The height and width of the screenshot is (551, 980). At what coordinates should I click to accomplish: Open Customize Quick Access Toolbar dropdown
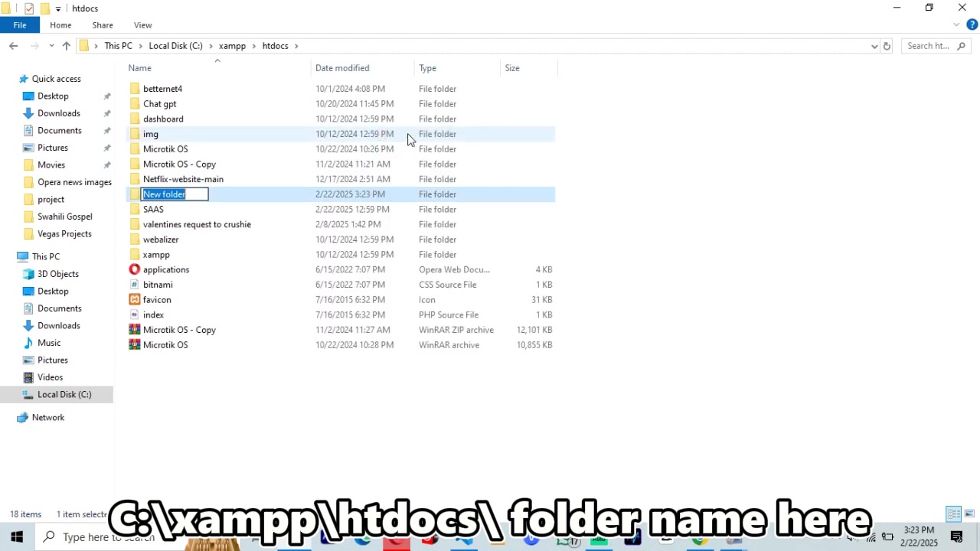(58, 8)
